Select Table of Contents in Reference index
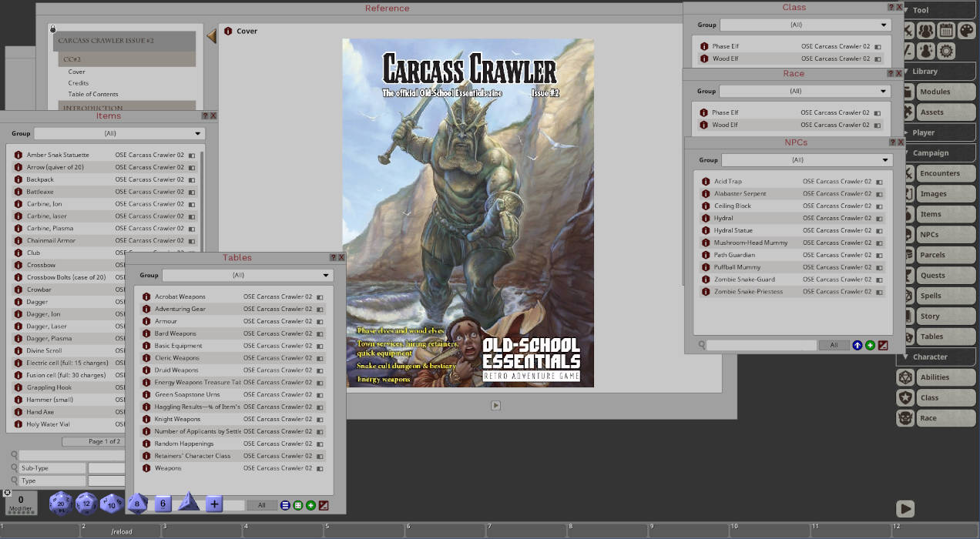The width and height of the screenshot is (980, 539). [93, 94]
